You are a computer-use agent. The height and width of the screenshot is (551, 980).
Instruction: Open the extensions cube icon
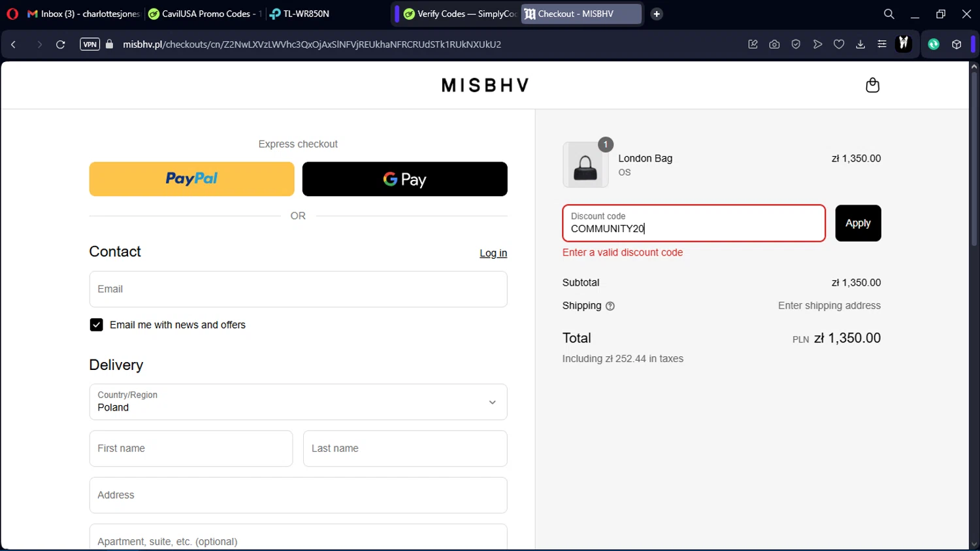click(x=956, y=44)
